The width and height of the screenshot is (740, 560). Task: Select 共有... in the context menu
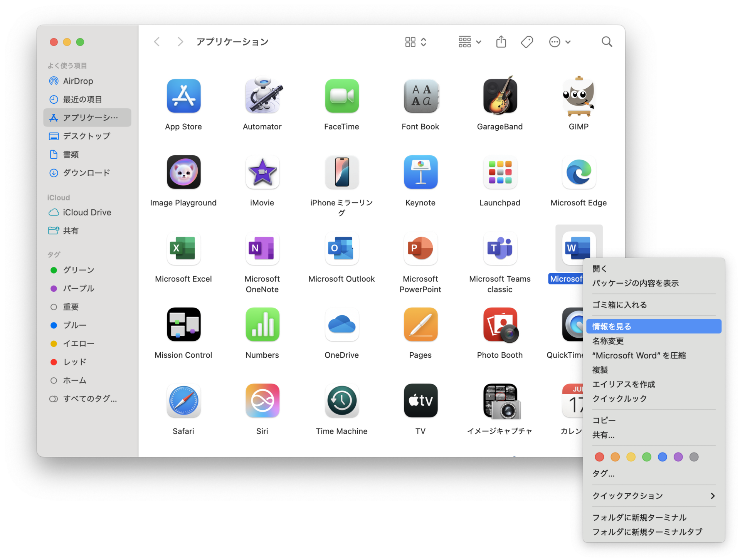(x=654, y=435)
